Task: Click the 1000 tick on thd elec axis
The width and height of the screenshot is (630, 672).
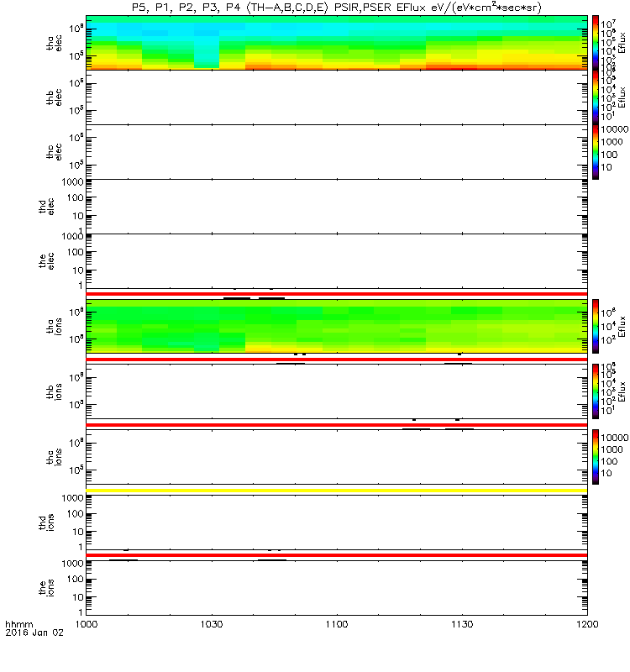Action: coord(72,181)
